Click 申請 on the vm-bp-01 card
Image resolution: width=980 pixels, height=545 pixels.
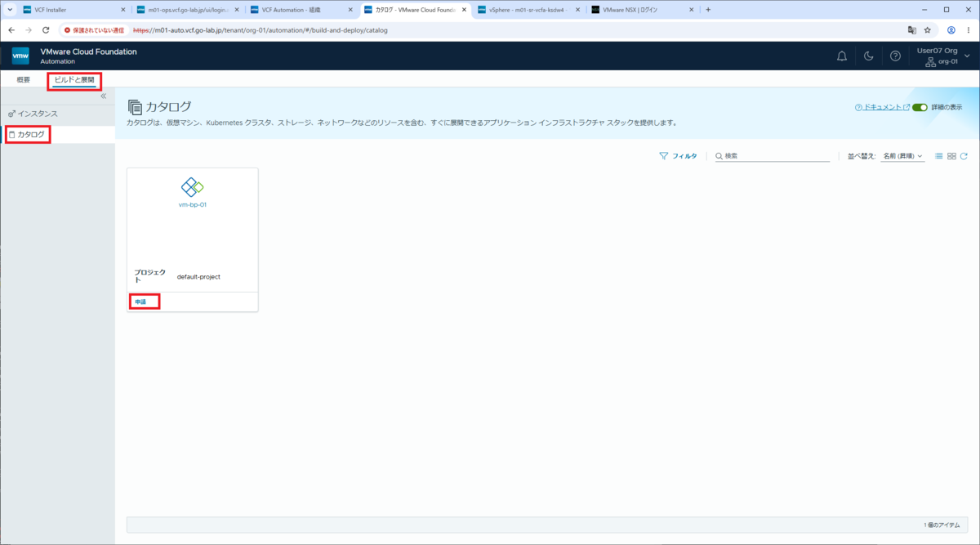[x=141, y=302]
